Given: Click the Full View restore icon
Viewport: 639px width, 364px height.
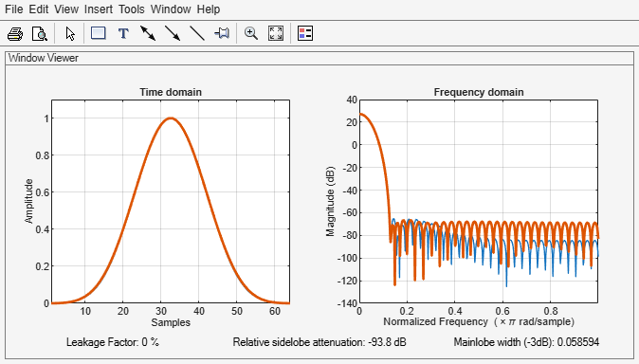Looking at the screenshot, I should coord(276,33).
